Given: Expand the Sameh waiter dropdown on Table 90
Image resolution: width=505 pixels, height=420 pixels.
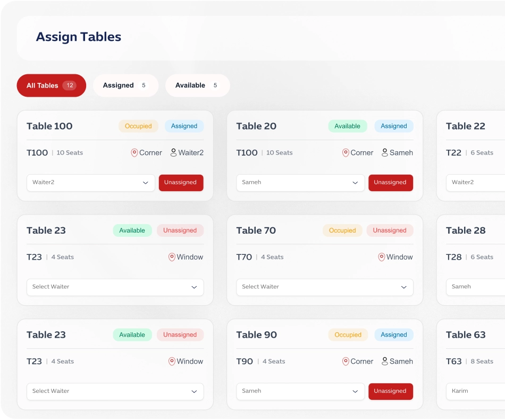Looking at the screenshot, I should pyautogui.click(x=300, y=391).
